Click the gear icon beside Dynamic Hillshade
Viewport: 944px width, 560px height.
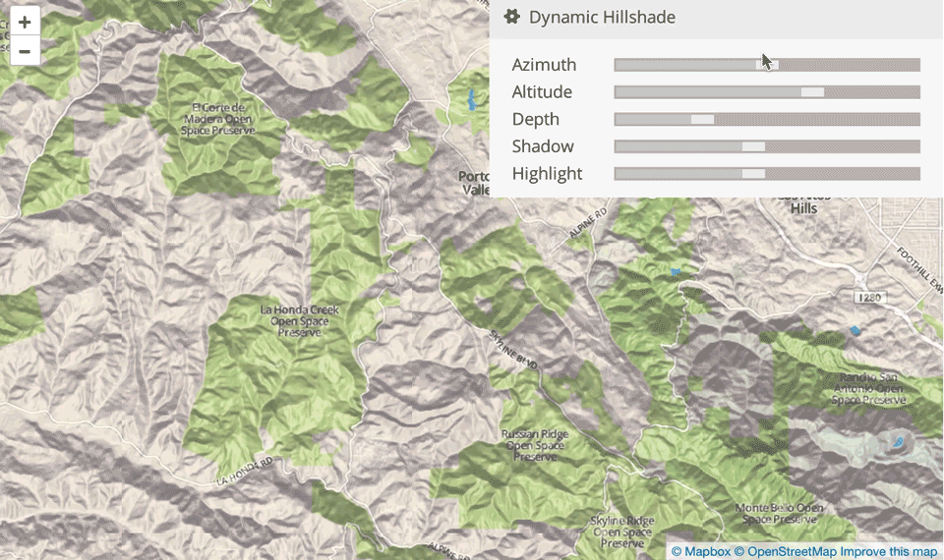click(x=511, y=17)
